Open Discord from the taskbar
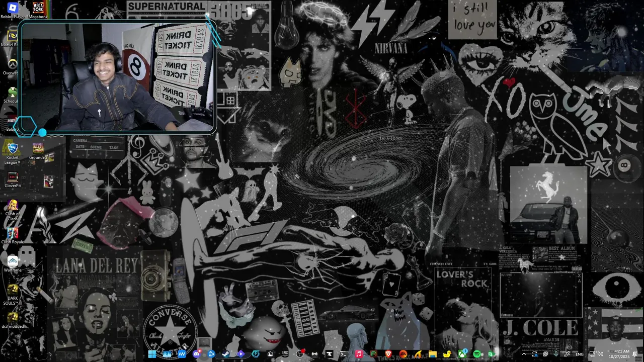 197,354
